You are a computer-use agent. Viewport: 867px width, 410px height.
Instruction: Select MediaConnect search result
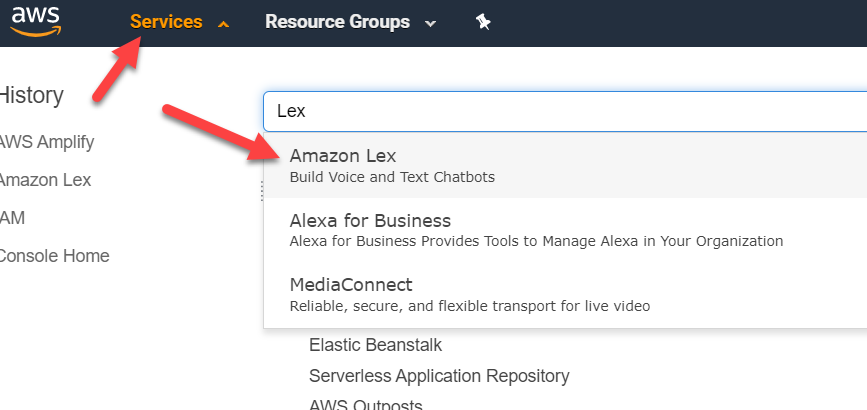point(565,294)
